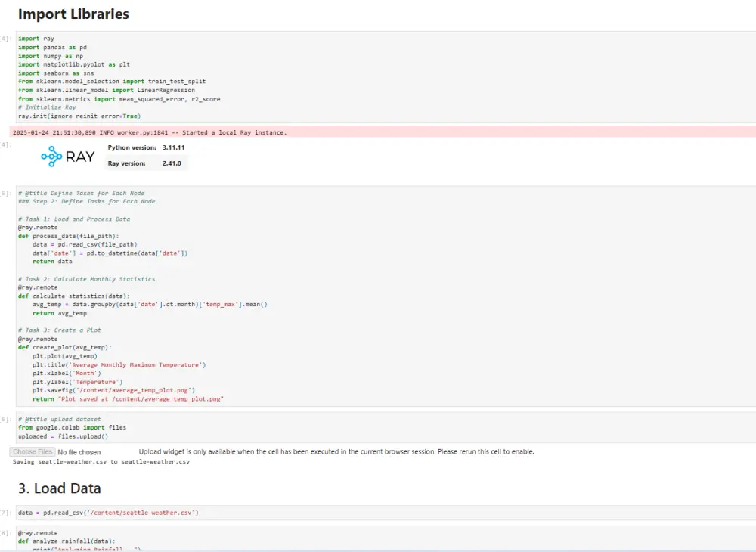The image size is (756, 552).
Task: Click the plt.savefig code line
Action: pos(113,390)
